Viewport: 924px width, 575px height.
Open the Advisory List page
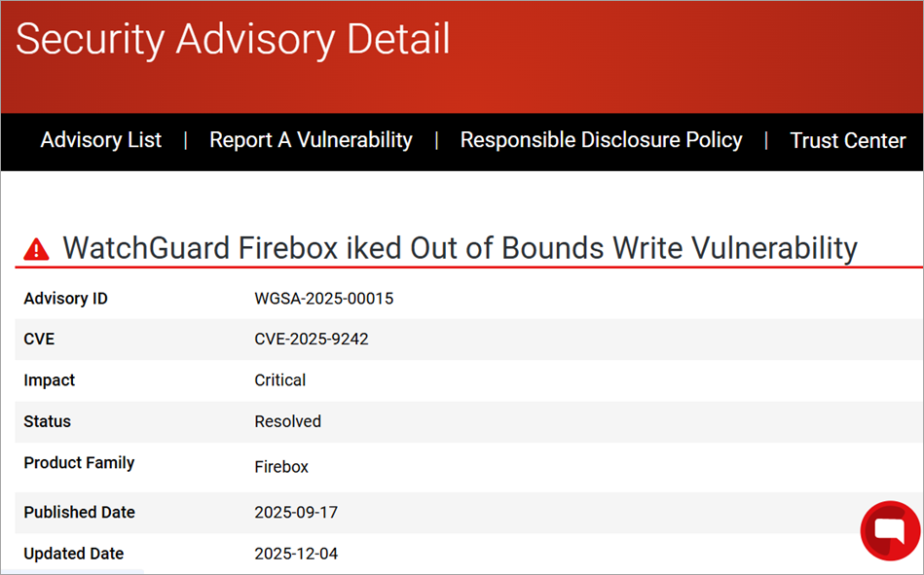tap(100, 140)
